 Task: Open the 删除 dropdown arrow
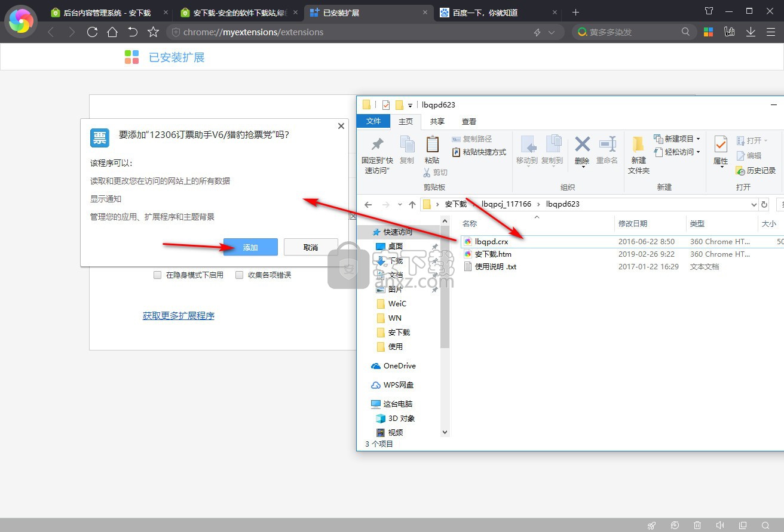583,168
